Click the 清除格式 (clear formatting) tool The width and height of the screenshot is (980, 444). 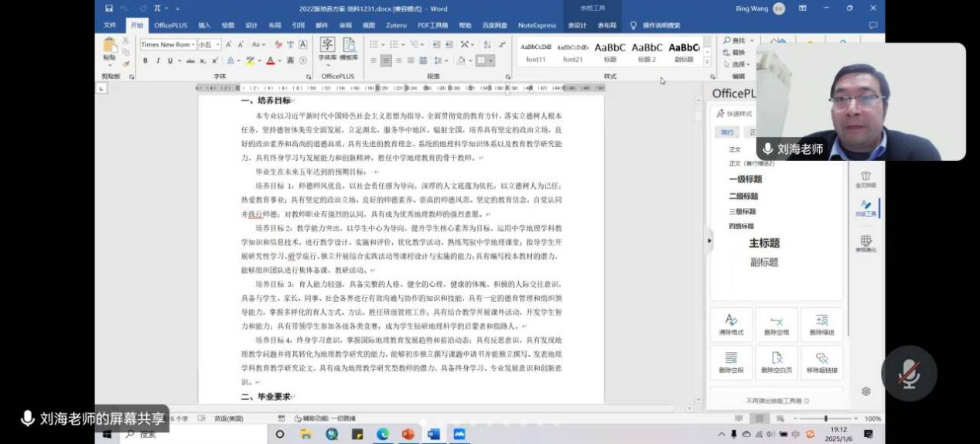click(x=731, y=325)
